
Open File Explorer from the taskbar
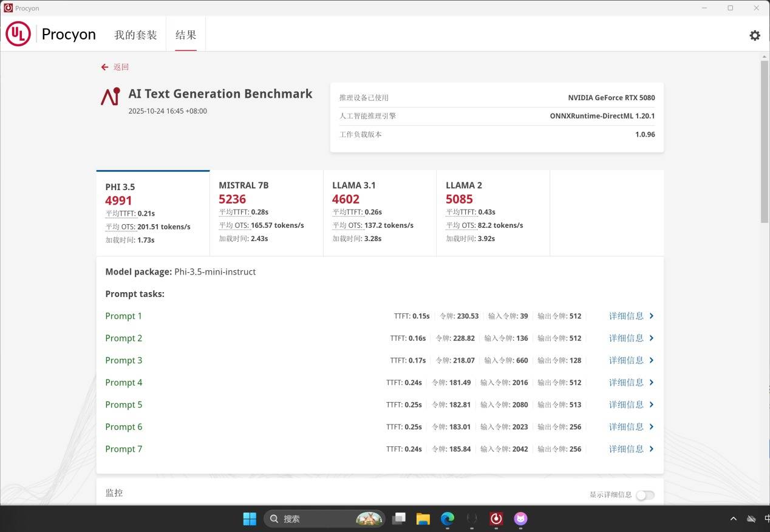tap(423, 519)
